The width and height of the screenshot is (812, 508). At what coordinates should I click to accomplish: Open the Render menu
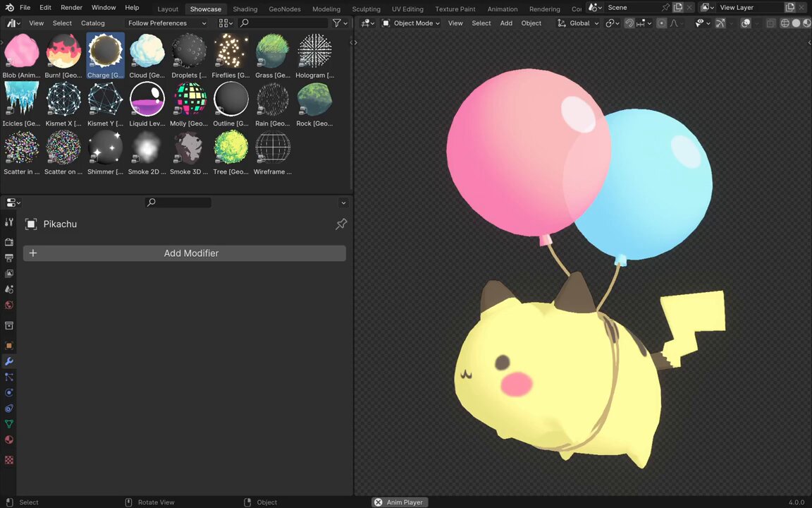(x=71, y=7)
